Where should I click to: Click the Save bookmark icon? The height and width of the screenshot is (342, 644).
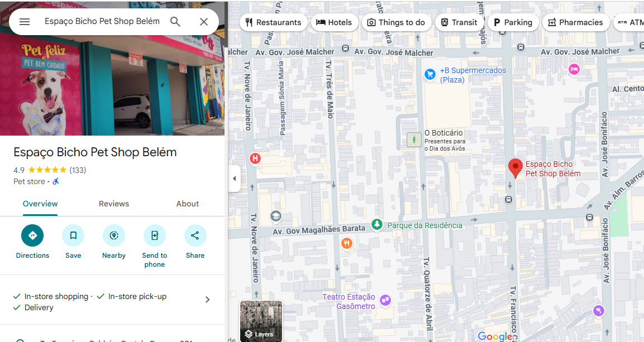click(73, 235)
